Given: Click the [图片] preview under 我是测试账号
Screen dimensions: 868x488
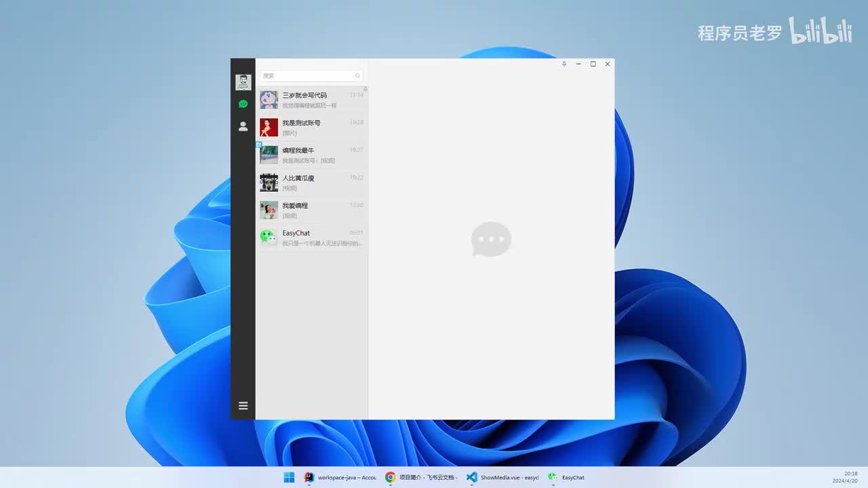Looking at the screenshot, I should (x=290, y=133).
